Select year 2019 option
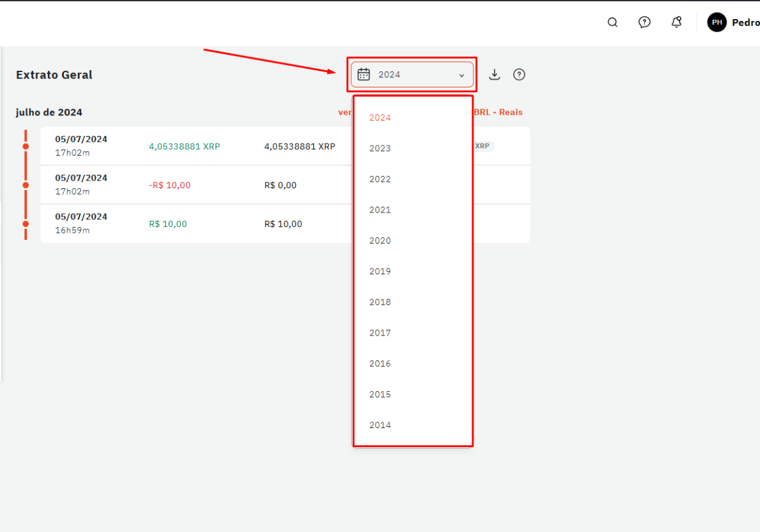 click(x=380, y=271)
